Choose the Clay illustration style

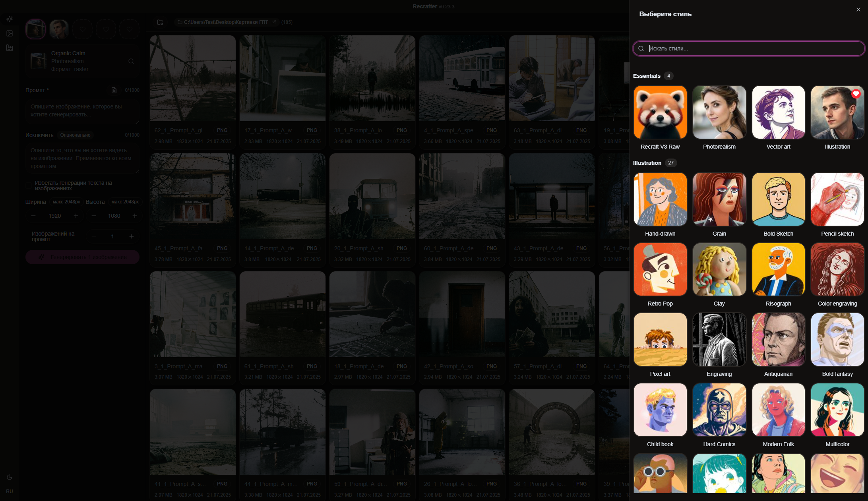click(x=719, y=269)
